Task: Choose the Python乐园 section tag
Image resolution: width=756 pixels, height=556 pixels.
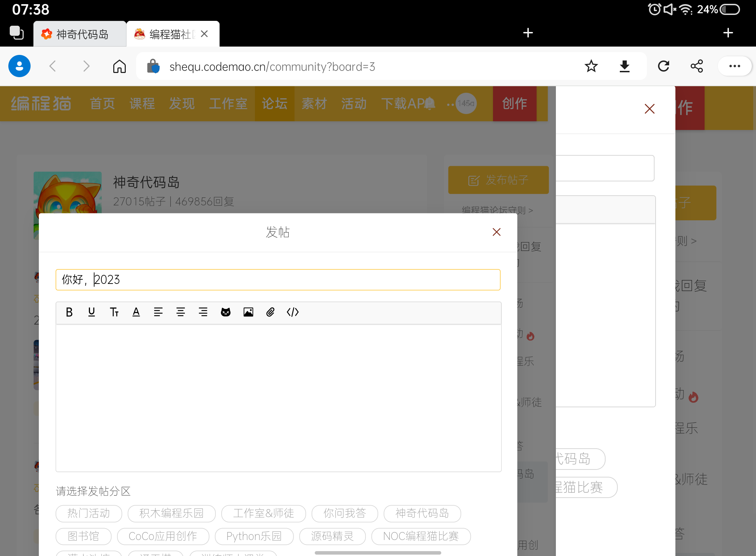Action: (x=254, y=537)
